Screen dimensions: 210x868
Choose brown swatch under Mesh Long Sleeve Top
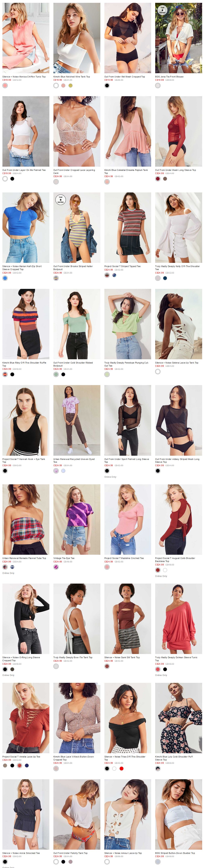pos(165,179)
